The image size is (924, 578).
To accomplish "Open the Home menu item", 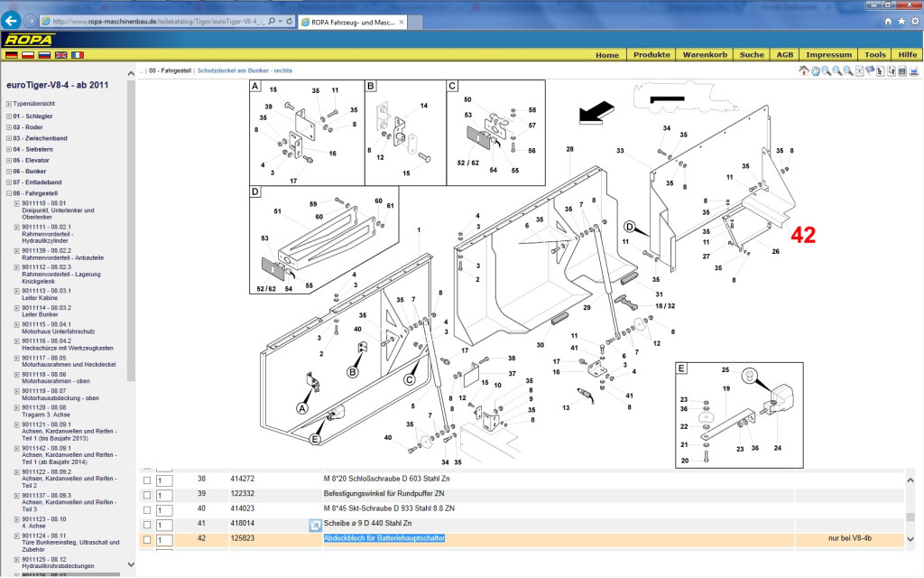I will point(607,55).
